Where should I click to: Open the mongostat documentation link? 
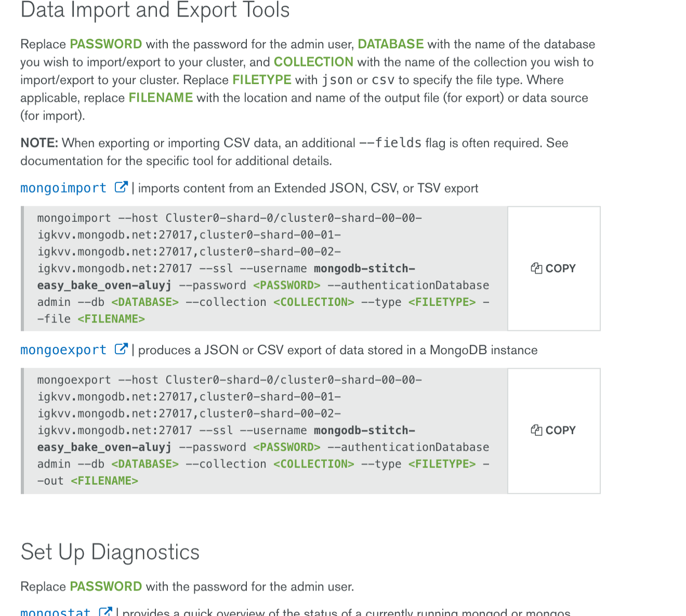pyautogui.click(x=56, y=612)
